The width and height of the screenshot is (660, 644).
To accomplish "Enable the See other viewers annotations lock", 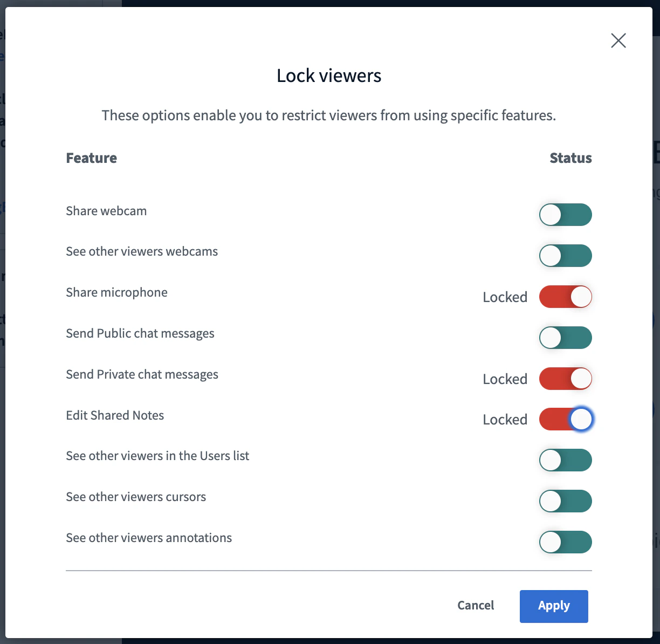I will 565,542.
